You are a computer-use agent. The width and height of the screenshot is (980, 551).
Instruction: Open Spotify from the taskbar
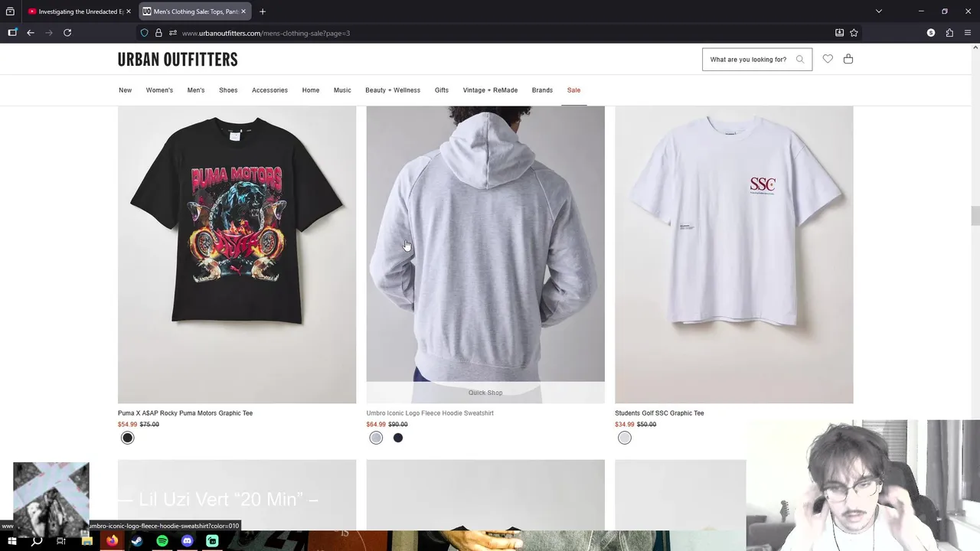tap(162, 541)
